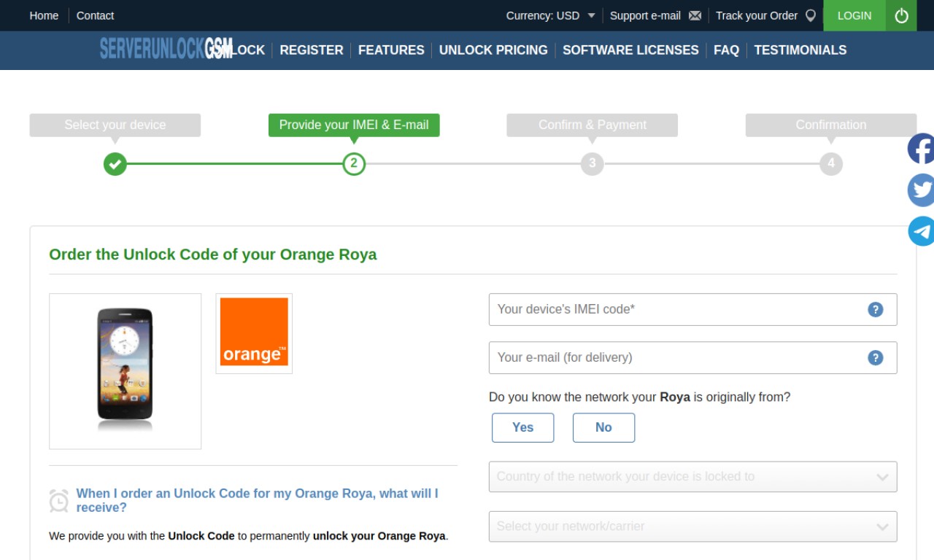Image resolution: width=934 pixels, height=560 pixels.
Task: Click the Confirmation step label
Action: pos(831,125)
